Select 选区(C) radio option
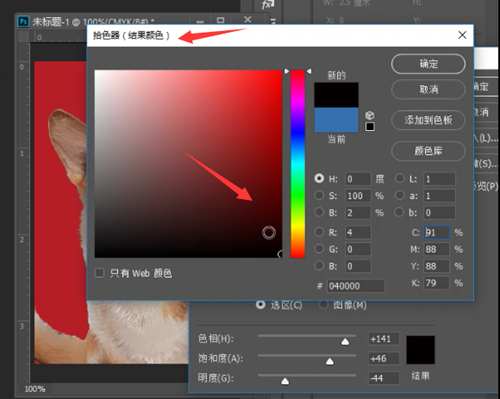 pyautogui.click(x=261, y=305)
